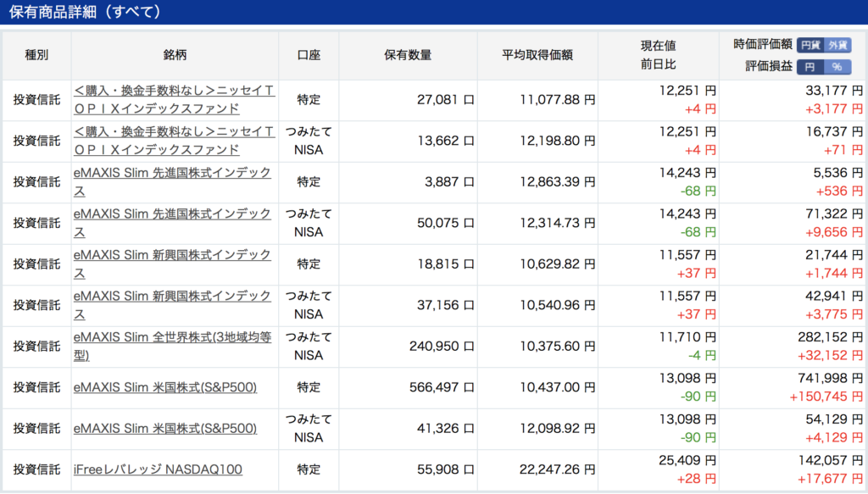
Task: Open iFreeレバレッジ NASDAQ100 fund link
Action: (x=158, y=469)
